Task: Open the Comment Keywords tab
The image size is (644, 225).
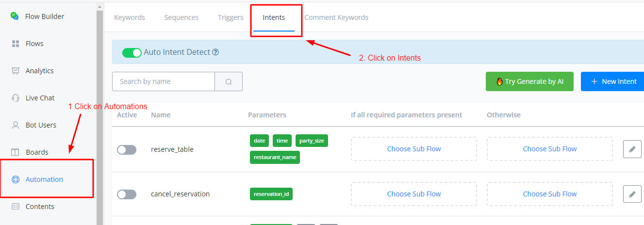Action: [x=336, y=17]
